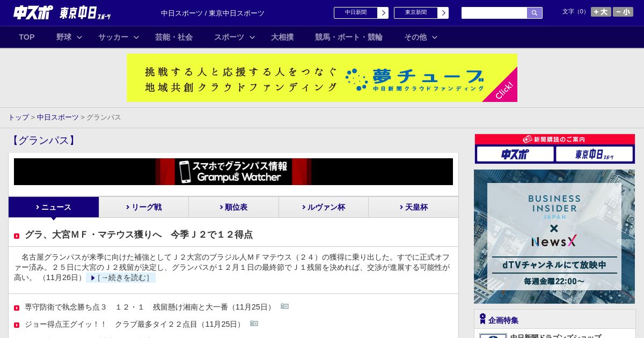The width and height of the screenshot is (644, 338).
Task: Open 芸能・社会 in the navigation bar
Action: (x=174, y=37)
